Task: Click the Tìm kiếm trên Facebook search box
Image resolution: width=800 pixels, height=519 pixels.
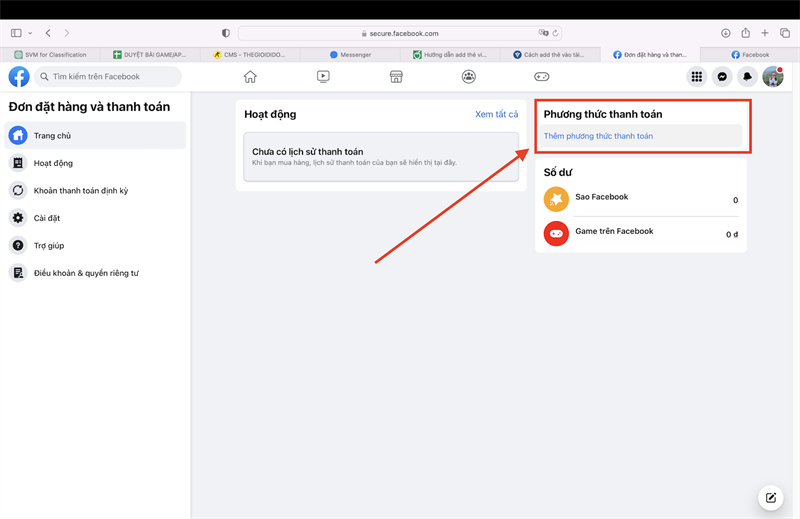Action: (108, 77)
